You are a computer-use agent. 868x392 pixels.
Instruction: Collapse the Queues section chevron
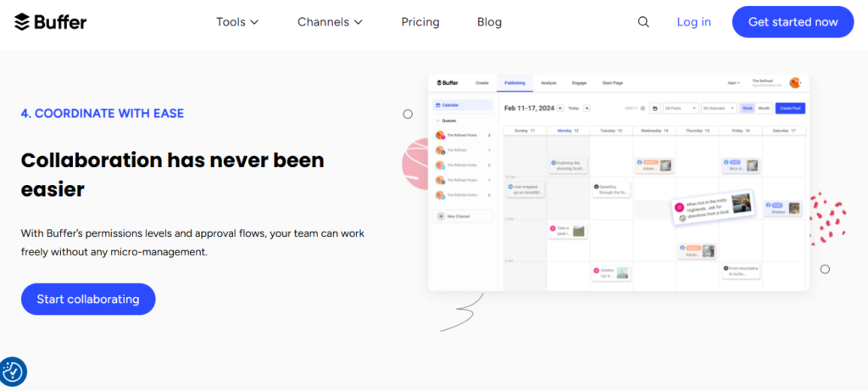(x=437, y=120)
